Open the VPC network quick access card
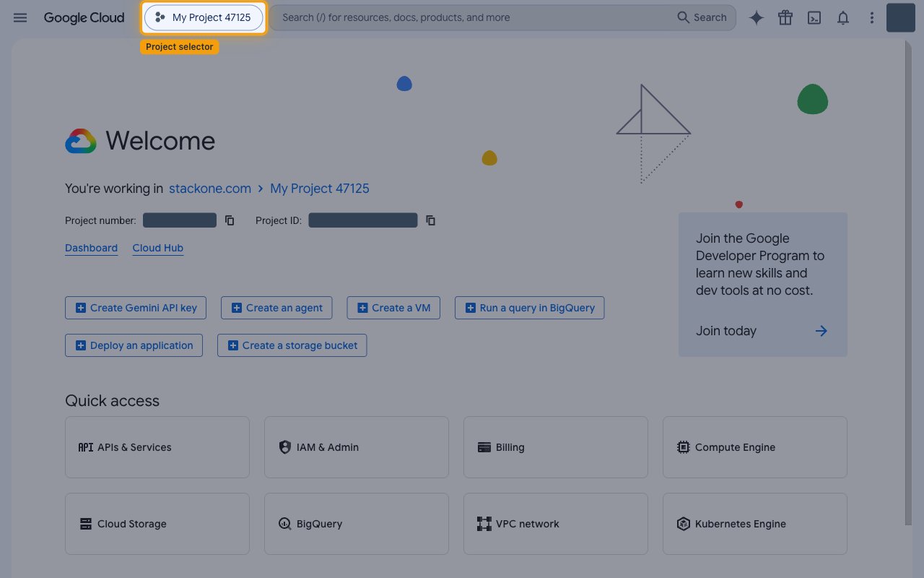The image size is (924, 578). coord(556,524)
